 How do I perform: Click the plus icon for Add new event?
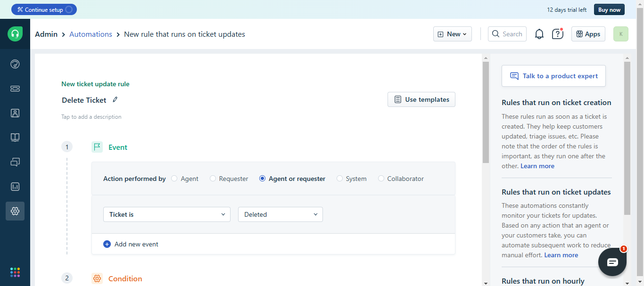pos(107,244)
